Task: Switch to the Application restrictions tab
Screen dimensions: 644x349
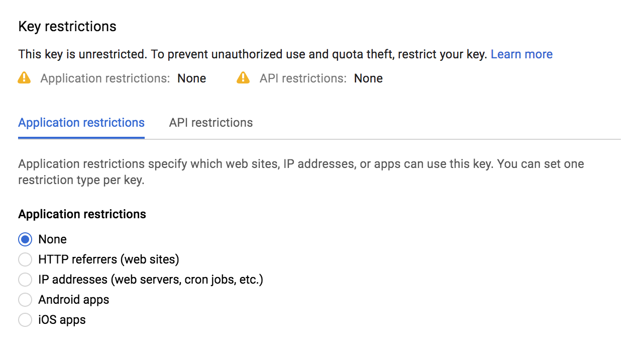Action: coord(81,123)
